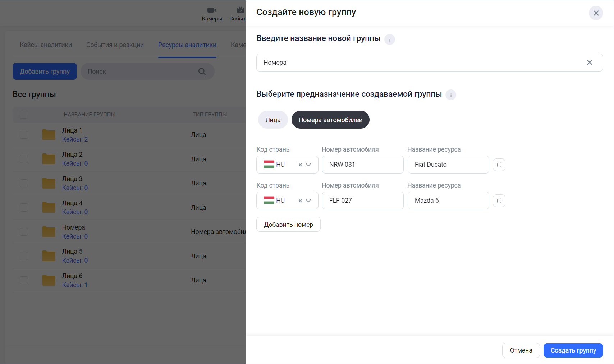Delete the Mazda 6 plate row
Screen dimensions: 614x364
pos(499,201)
